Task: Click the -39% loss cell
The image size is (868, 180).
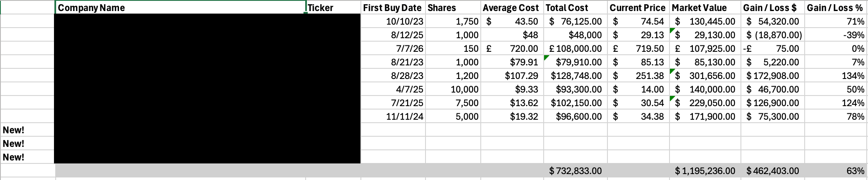Action: pyautogui.click(x=836, y=35)
